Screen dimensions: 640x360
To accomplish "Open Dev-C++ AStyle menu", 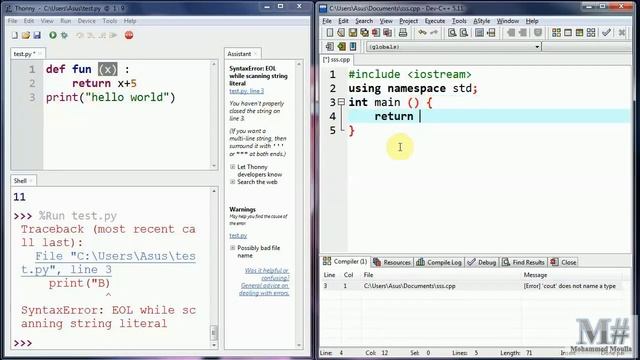I will point(482,21).
